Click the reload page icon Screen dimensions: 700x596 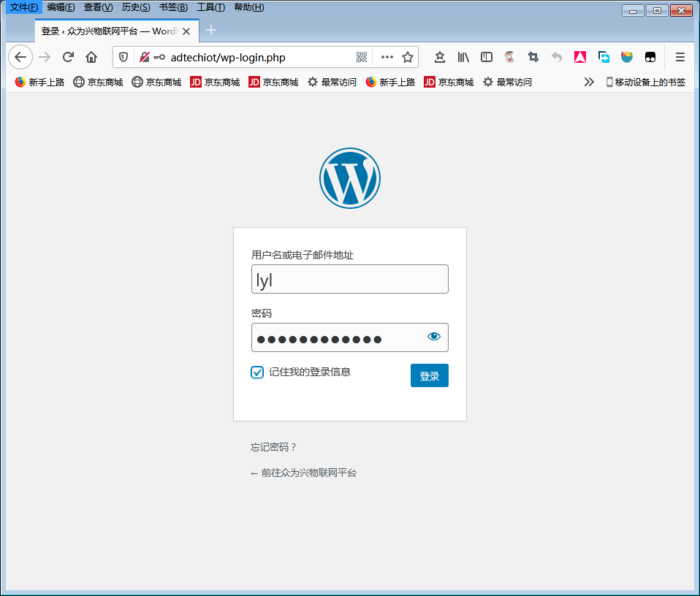(68, 57)
